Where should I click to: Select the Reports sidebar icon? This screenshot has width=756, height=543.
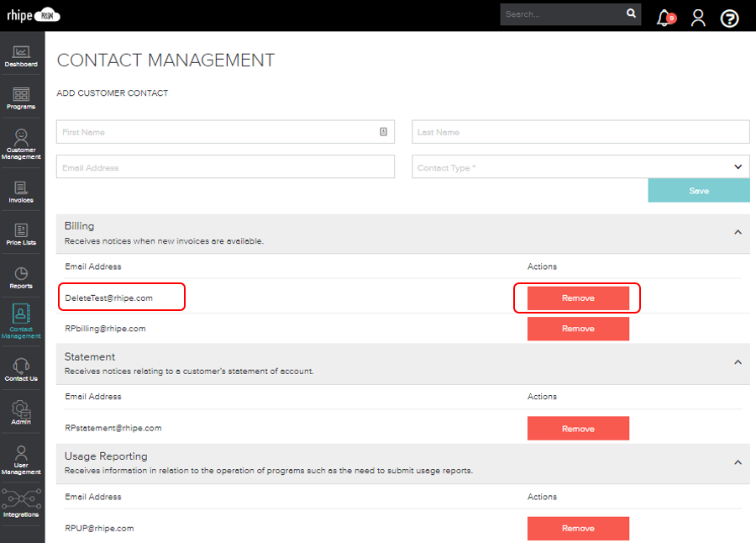22,277
